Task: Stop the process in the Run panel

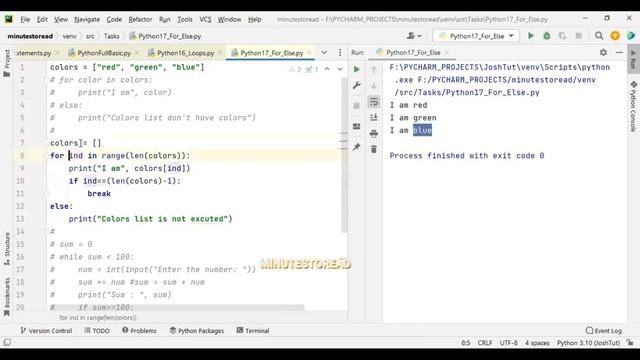Action: coord(357,106)
